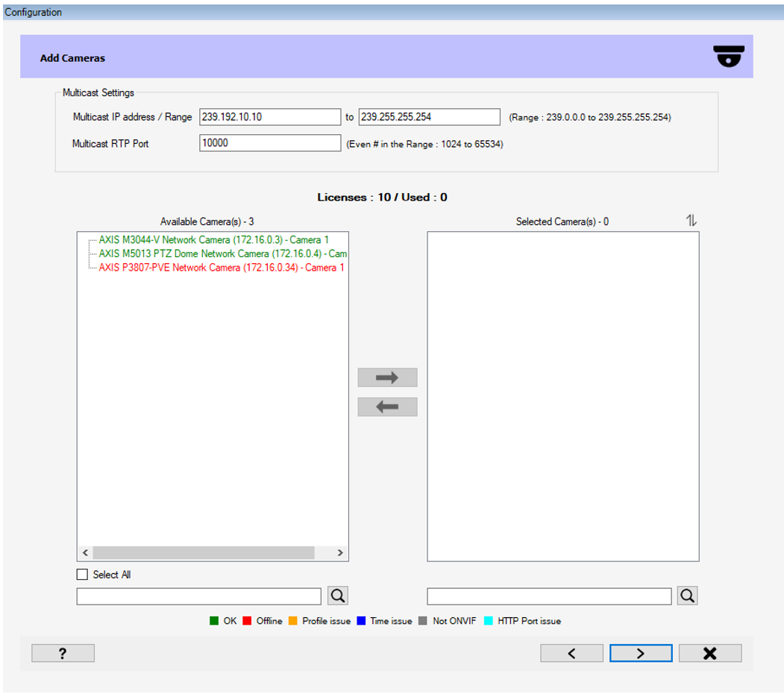This screenshot has height=694, width=784.
Task: Click the available cameras search text box
Action: point(198,596)
